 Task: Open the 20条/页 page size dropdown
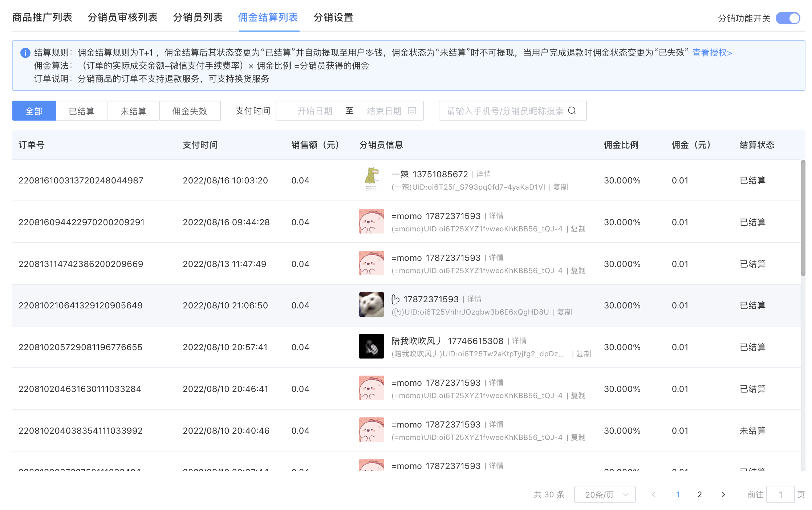point(605,494)
